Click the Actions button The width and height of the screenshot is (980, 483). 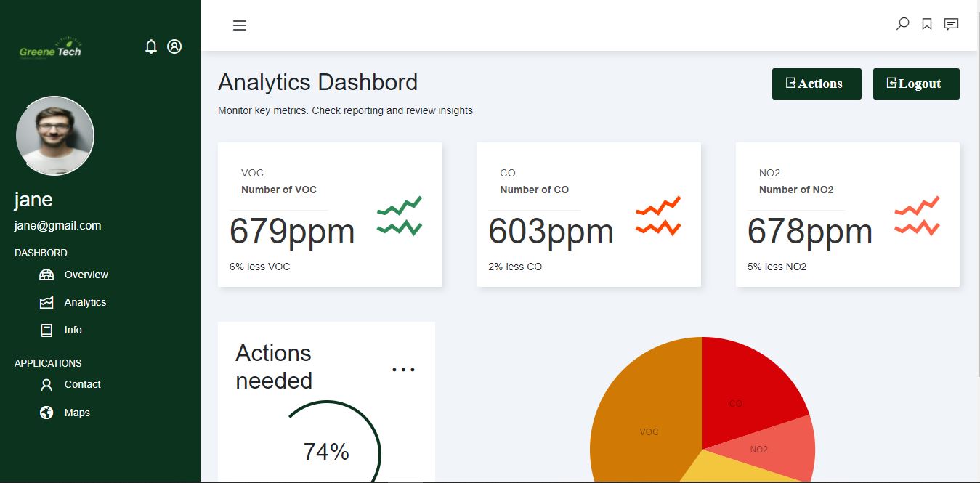coord(817,84)
